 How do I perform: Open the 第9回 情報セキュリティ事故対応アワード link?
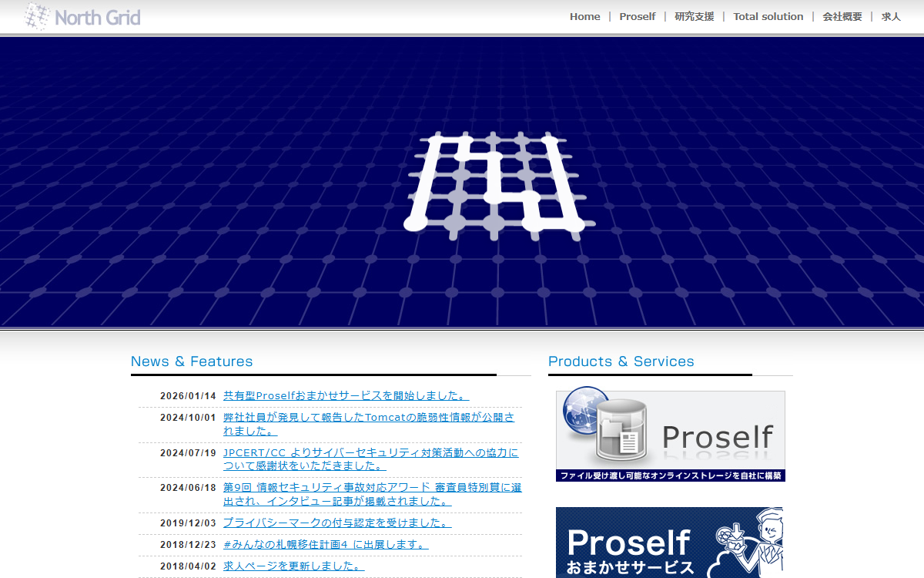373,494
